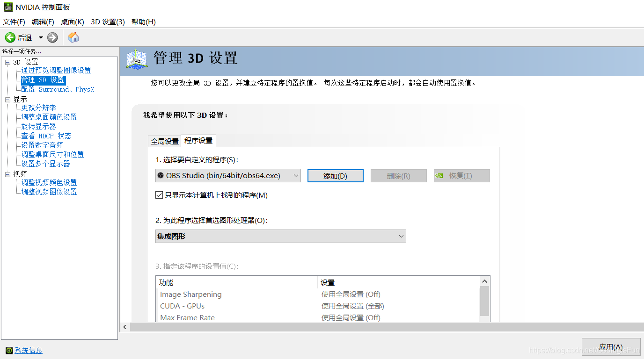
Task: Click the OBS Studio icon in program dropdown
Action: tap(161, 176)
